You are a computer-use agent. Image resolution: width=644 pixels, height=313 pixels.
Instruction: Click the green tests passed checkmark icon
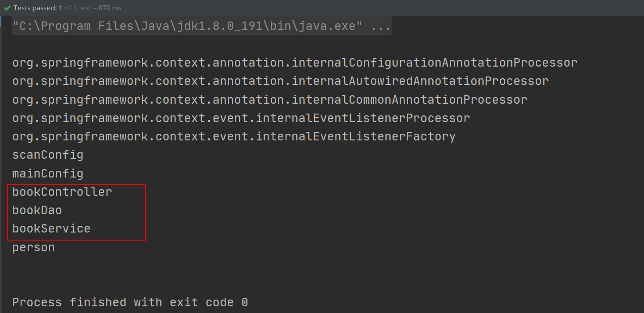pyautogui.click(x=7, y=8)
